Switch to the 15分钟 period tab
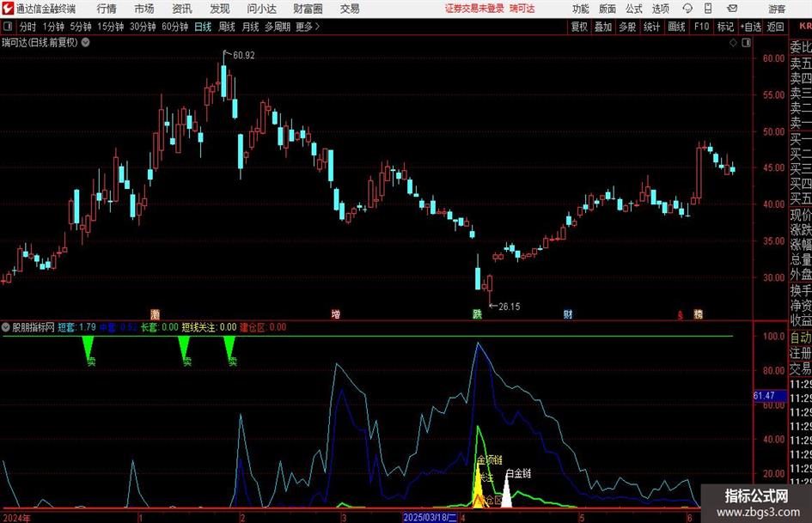 pyautogui.click(x=110, y=27)
